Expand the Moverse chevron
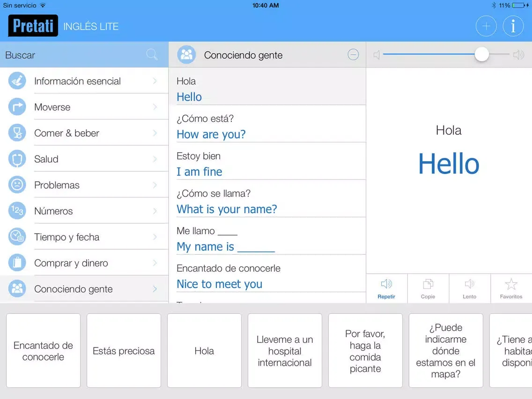This screenshot has width=532, height=399. point(155,107)
